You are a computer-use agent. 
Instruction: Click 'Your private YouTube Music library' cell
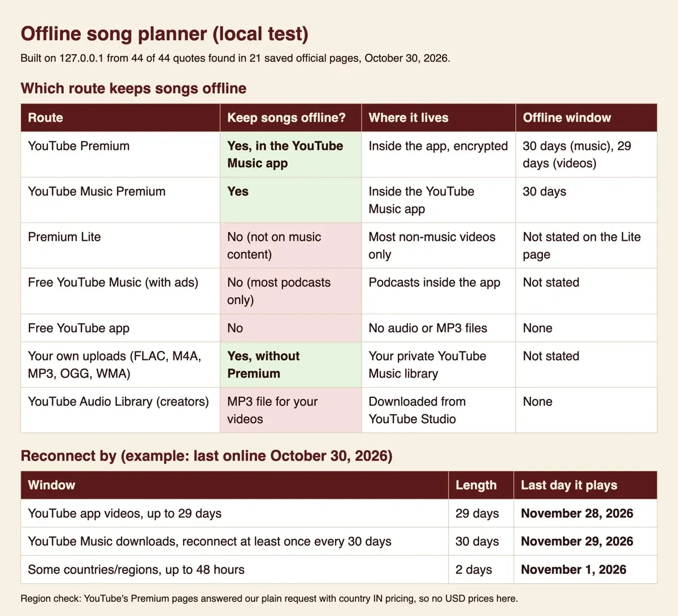(x=438, y=365)
